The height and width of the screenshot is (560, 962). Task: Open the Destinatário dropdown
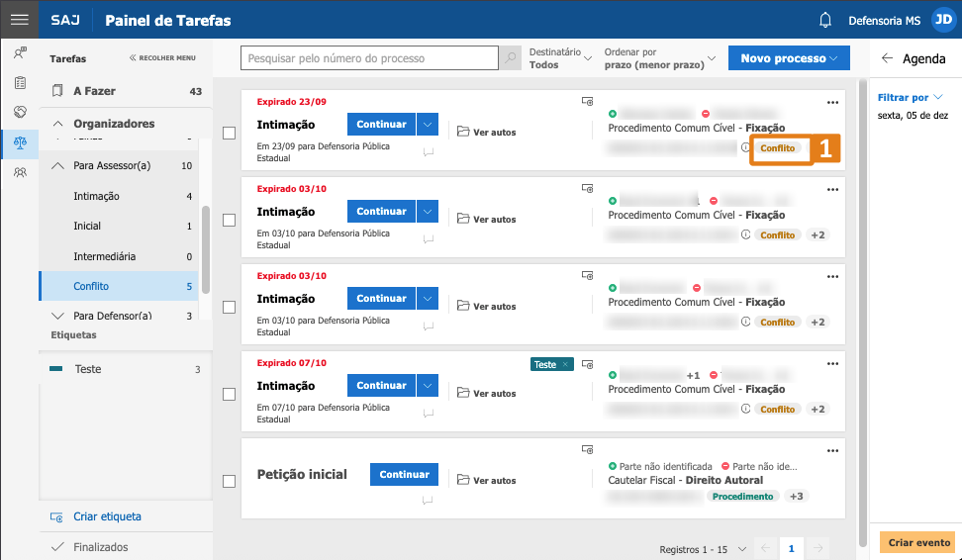click(560, 58)
